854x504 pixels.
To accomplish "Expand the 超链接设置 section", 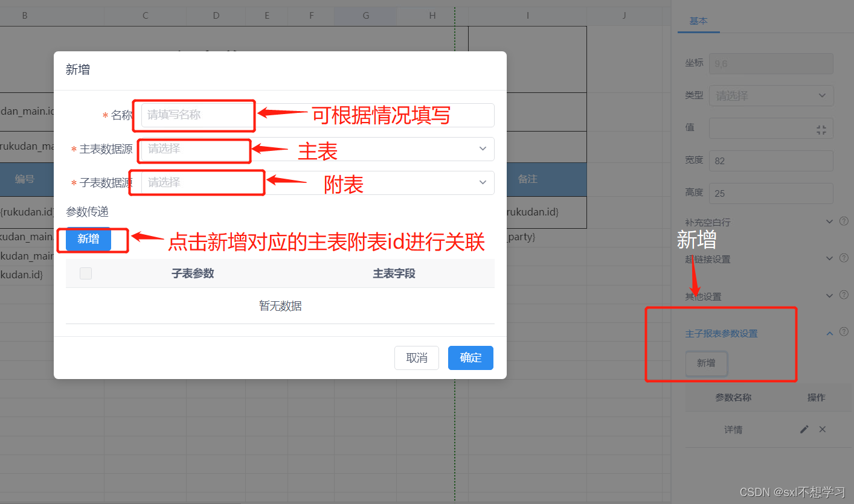I will (x=829, y=258).
